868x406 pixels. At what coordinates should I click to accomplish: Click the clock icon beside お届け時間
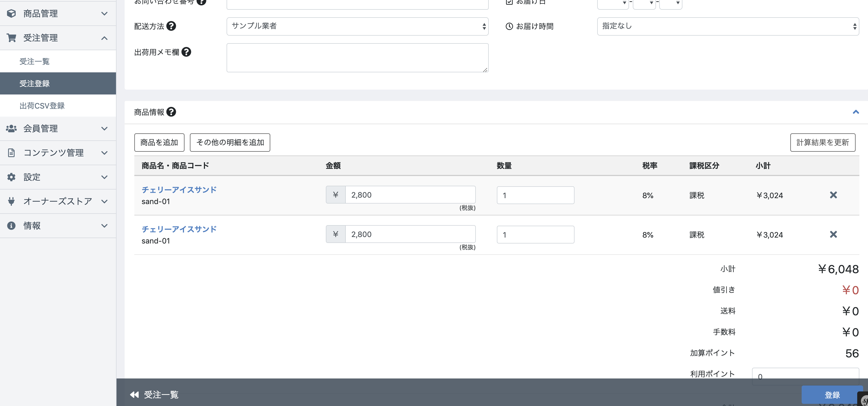[x=509, y=26]
